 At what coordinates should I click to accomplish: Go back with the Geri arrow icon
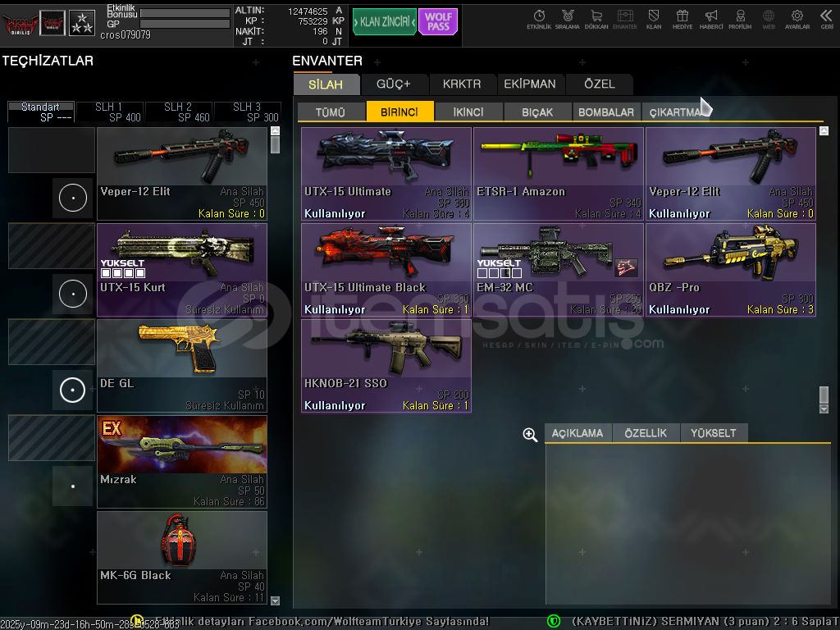click(x=827, y=20)
